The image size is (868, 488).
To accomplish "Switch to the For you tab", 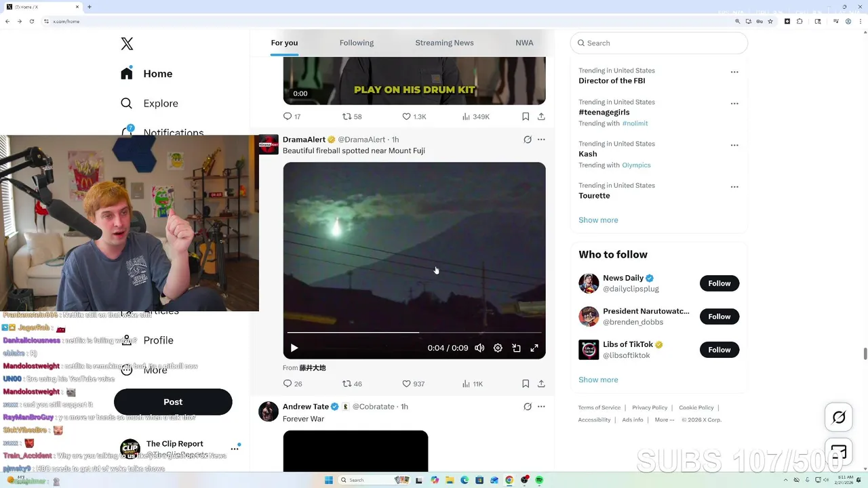I will pyautogui.click(x=284, y=43).
